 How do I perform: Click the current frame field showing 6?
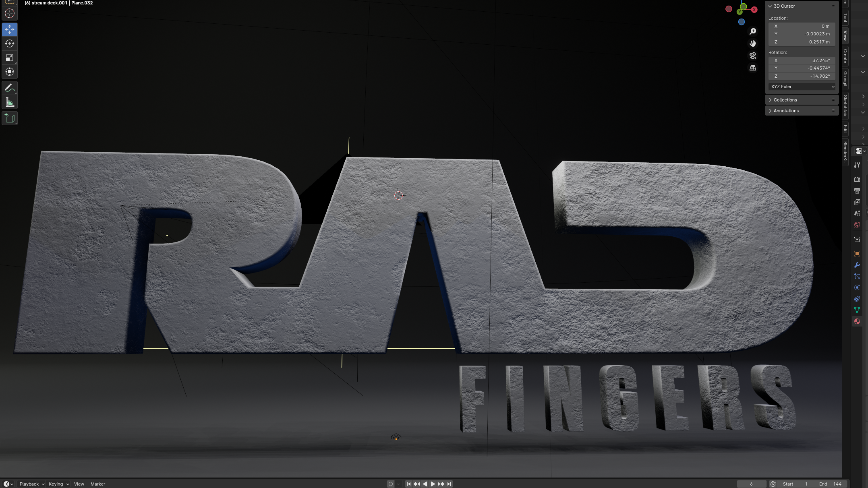[751, 484]
